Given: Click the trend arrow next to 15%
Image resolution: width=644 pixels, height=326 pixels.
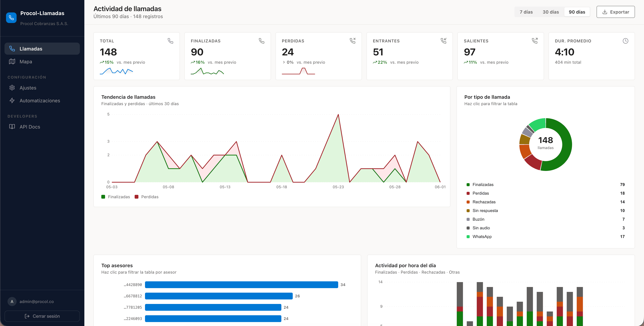Looking at the screenshot, I should coord(102,62).
